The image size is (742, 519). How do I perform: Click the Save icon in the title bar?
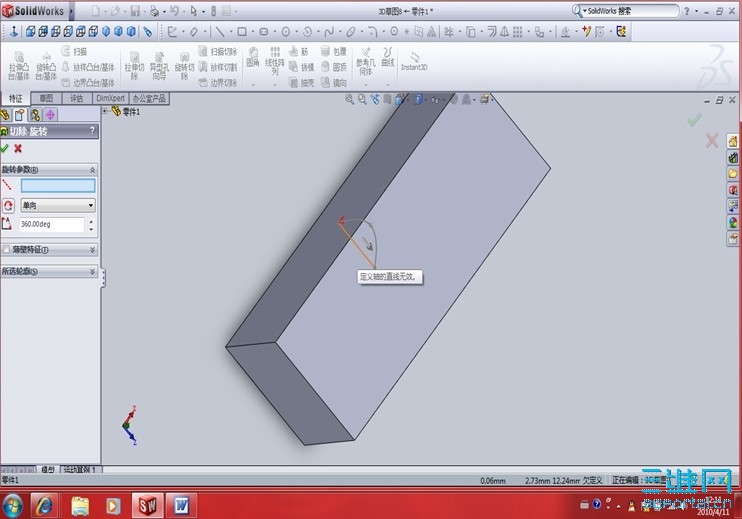pos(135,11)
